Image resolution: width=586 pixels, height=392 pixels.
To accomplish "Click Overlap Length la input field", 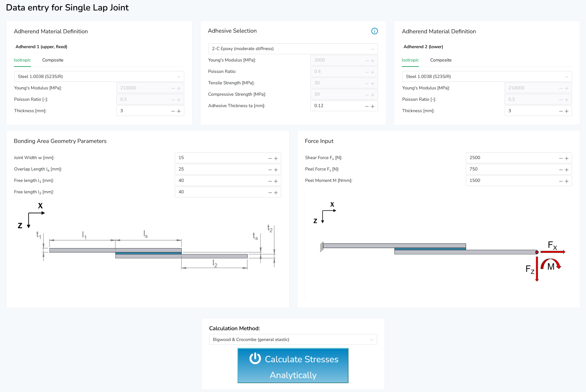I will click(x=228, y=169).
